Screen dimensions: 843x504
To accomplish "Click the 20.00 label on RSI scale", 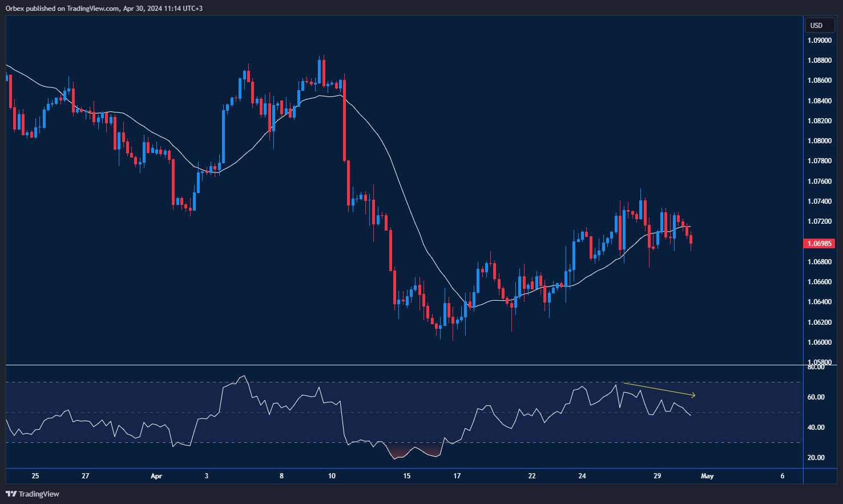I will pos(816,458).
